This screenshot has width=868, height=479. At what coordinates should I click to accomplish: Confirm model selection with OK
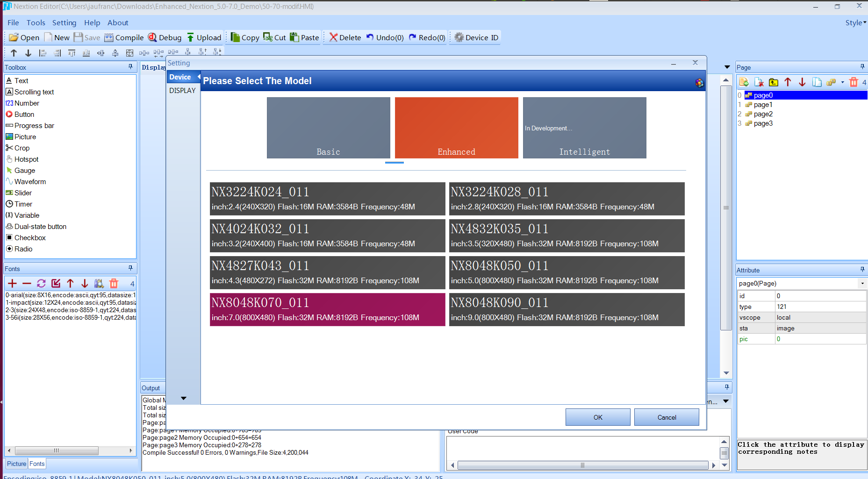(598, 417)
